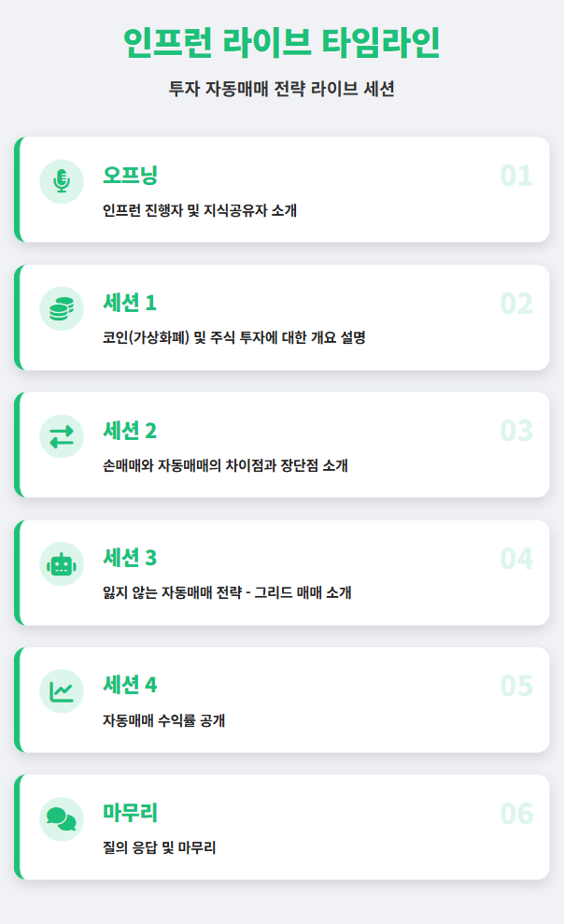Click the coins icon in 세션 1 card

[62, 308]
